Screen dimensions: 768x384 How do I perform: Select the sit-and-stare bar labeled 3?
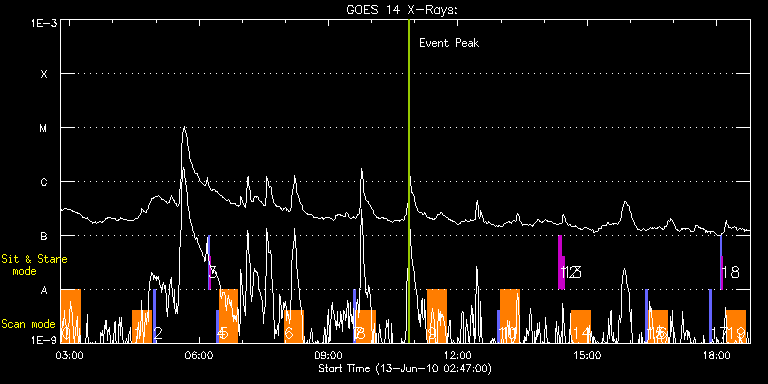[209, 263]
